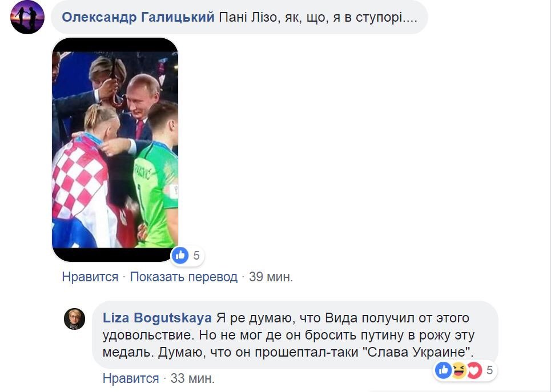Click the blue thumbs-up reaction on the photo
Screen dimensions: 551x392
[180, 256]
